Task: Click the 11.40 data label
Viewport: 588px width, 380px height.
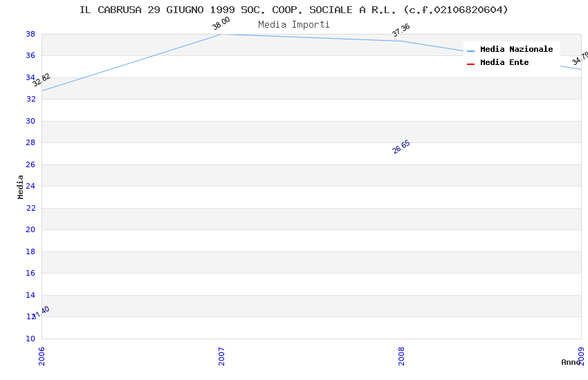Action: 41,312
